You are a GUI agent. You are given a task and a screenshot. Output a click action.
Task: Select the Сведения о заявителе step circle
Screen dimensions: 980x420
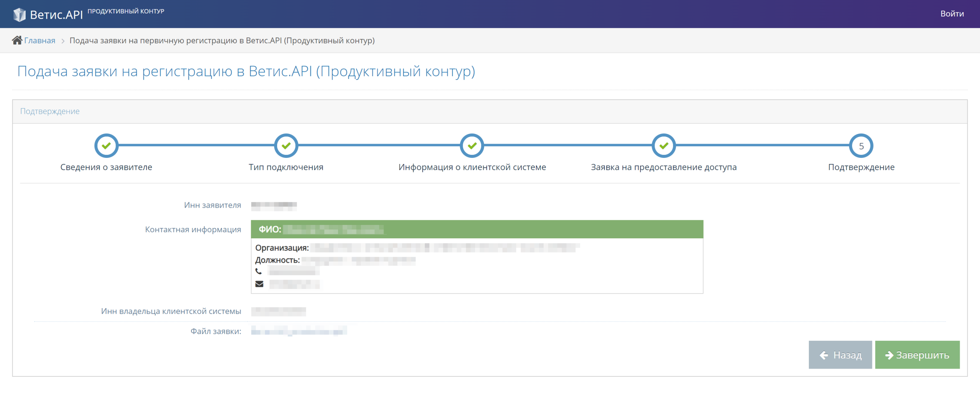pyautogui.click(x=106, y=146)
